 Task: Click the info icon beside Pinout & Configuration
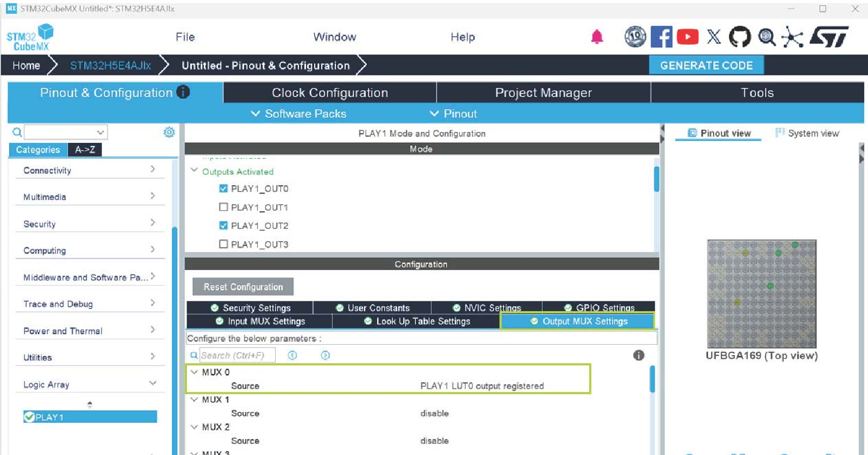pos(183,92)
